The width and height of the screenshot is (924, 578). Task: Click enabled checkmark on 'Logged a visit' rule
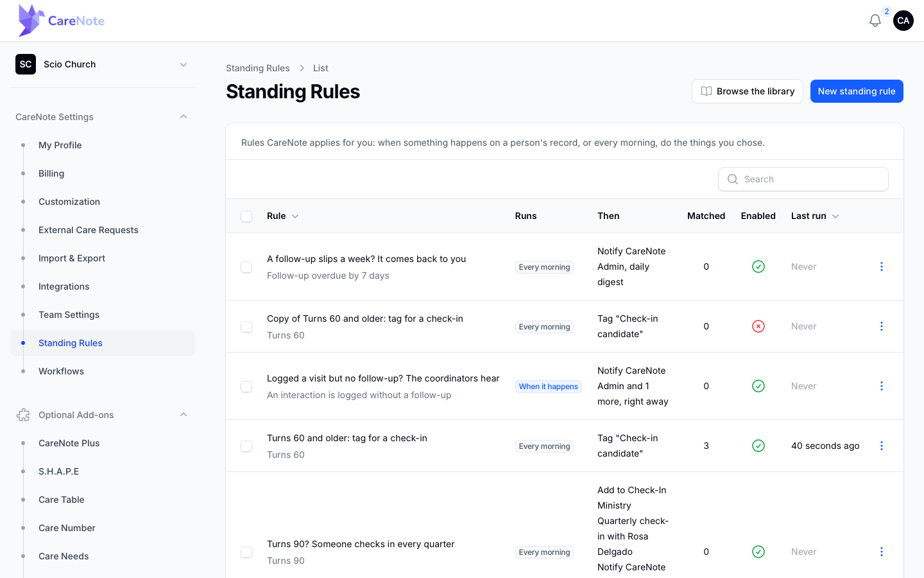click(x=758, y=386)
